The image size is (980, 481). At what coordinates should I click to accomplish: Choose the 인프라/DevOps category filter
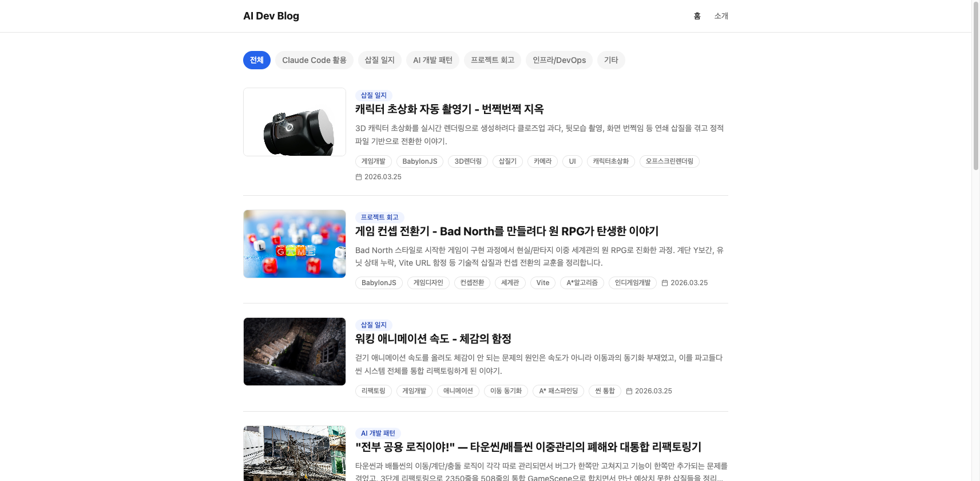[559, 60]
